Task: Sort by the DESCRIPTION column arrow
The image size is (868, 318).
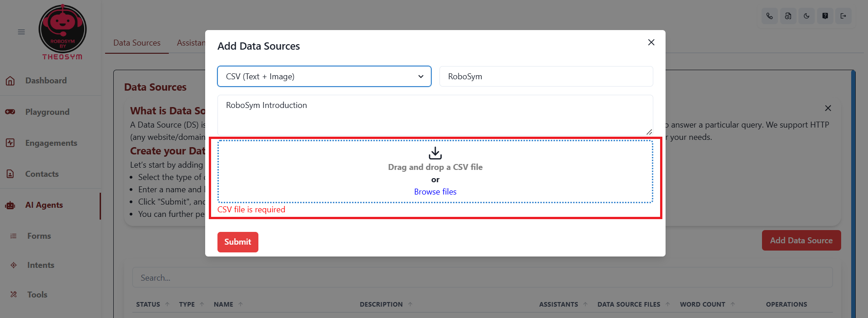Action: (x=410, y=304)
